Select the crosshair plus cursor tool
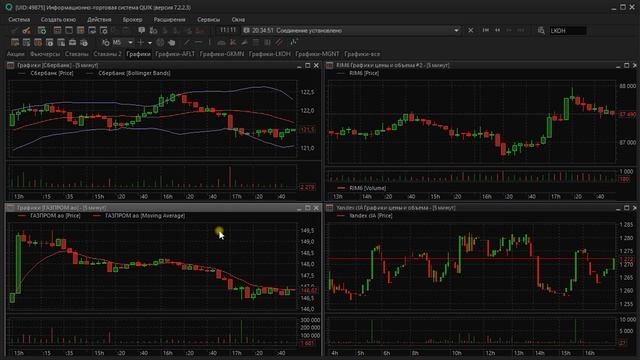The image size is (640, 360). 140,42
